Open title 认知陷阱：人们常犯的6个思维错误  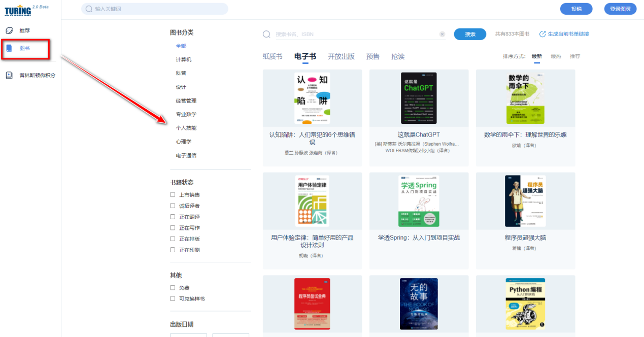pyautogui.click(x=312, y=139)
